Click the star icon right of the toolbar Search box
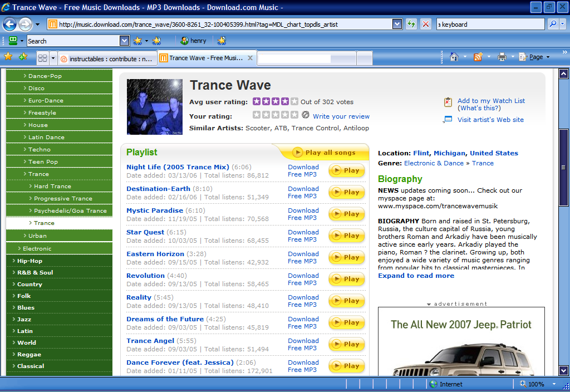 pos(137,41)
